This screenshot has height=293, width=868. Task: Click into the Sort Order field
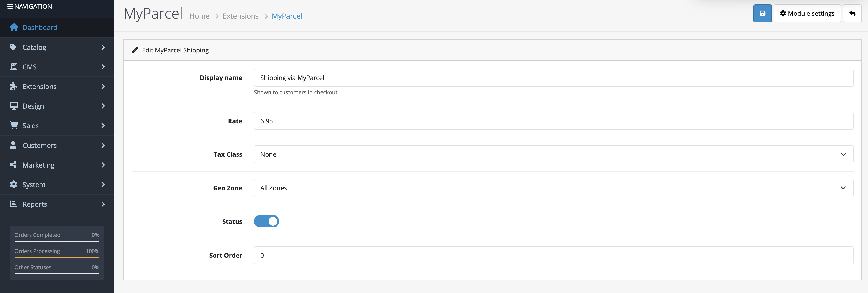point(553,255)
